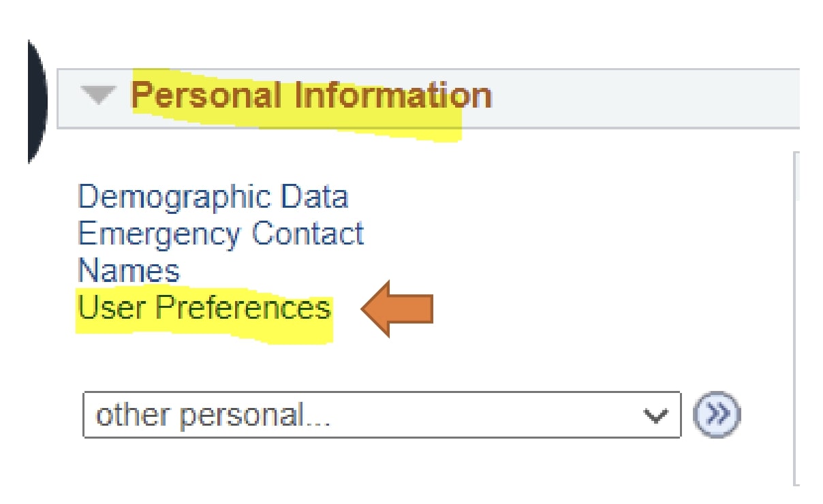823x504 pixels.
Task: Click the word 'User' in User Preferences
Action: (110, 308)
